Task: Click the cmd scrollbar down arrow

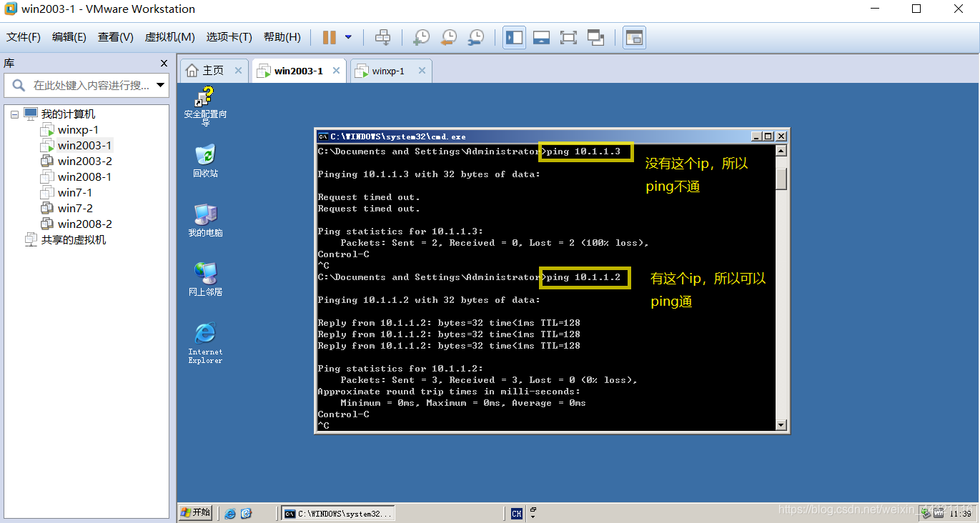Action: tap(781, 425)
